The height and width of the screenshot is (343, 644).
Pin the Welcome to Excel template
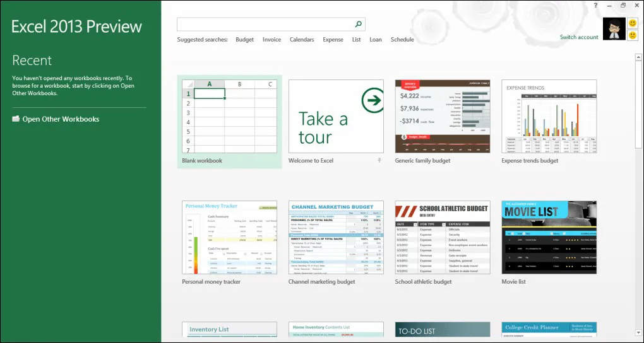[x=379, y=161]
